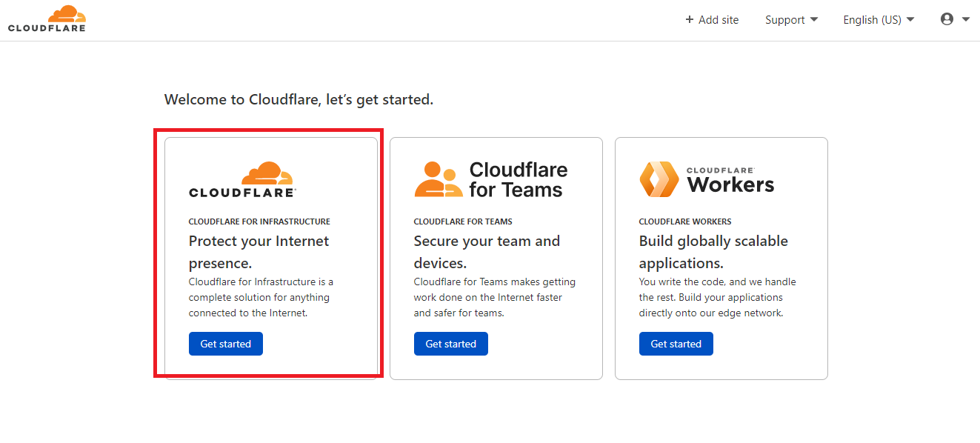Open the English (US) language dropdown
Image resolution: width=980 pixels, height=443 pixels.
click(879, 20)
